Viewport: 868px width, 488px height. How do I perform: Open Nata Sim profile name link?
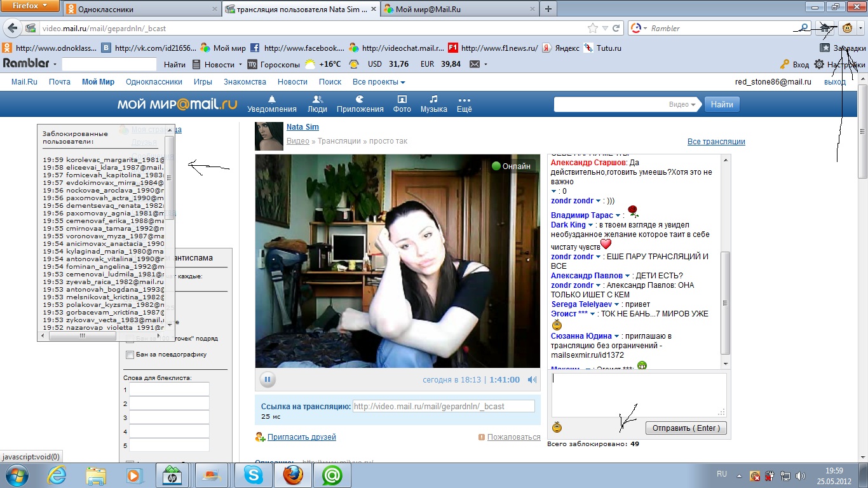[302, 127]
